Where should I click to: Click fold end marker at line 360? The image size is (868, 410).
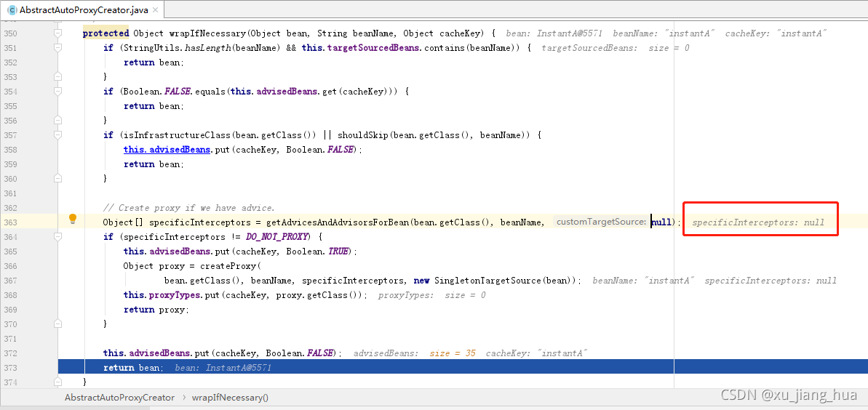58,179
